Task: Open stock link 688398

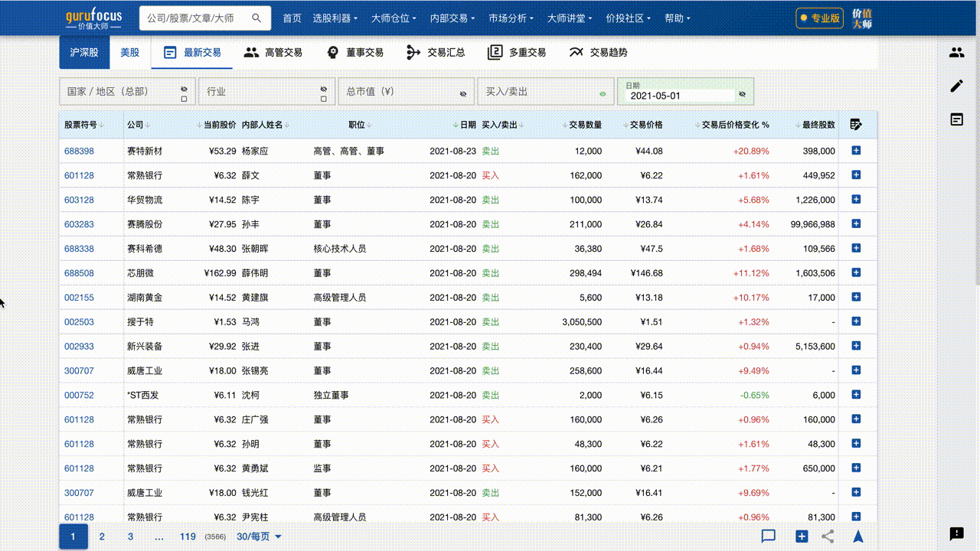Action: (x=79, y=151)
